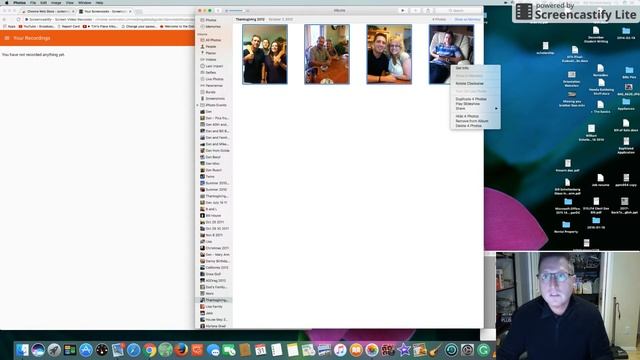Image resolution: width=640 pixels, height=360 pixels.
Task: Select the couple photo with blonde woman
Action: coord(389,54)
